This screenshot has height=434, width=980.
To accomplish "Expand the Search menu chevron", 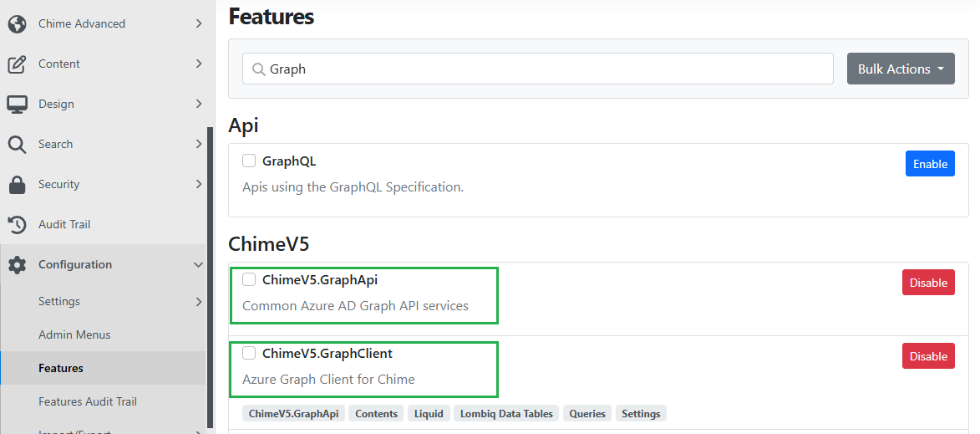I will [199, 144].
